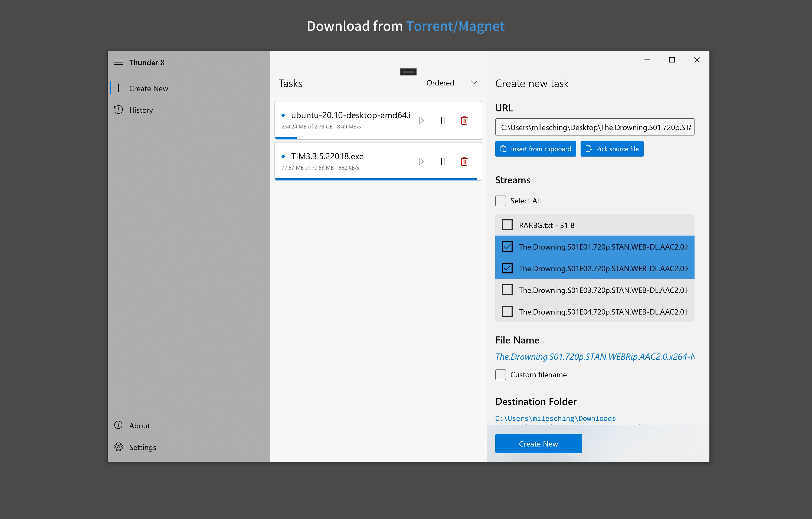Screen dimensions: 812x519
Task: Check the Select All streams checkbox
Action: (501, 201)
